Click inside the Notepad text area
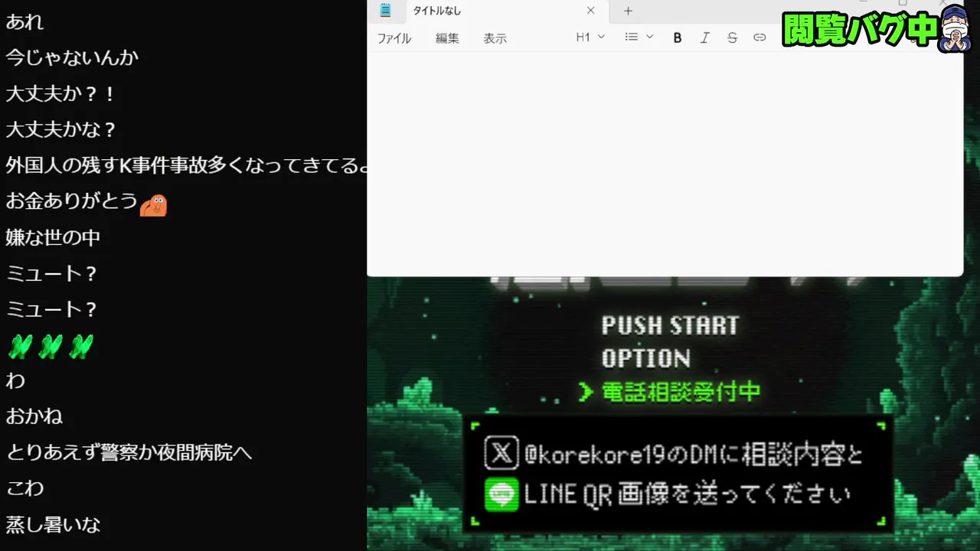The width and height of the screenshot is (980, 551). tap(665, 163)
